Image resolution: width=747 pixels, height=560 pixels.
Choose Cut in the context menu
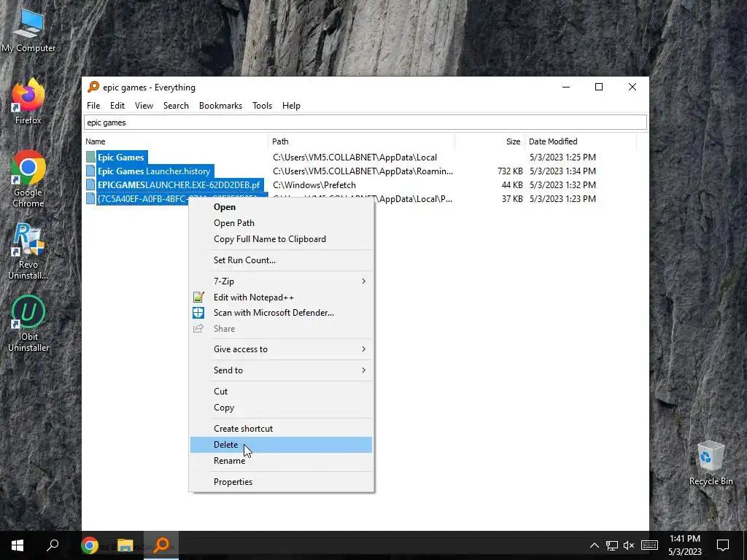tap(281, 391)
